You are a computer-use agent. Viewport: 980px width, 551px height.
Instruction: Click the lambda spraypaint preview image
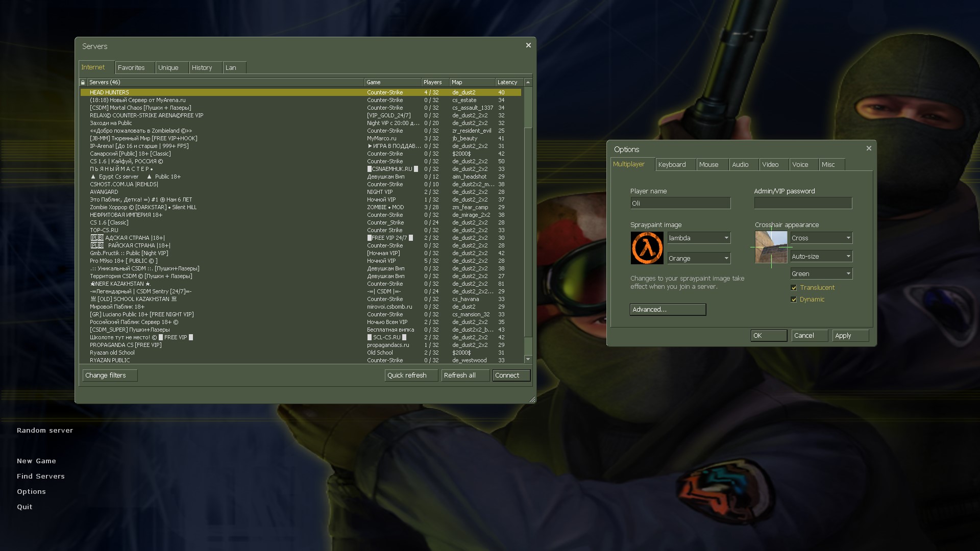647,248
